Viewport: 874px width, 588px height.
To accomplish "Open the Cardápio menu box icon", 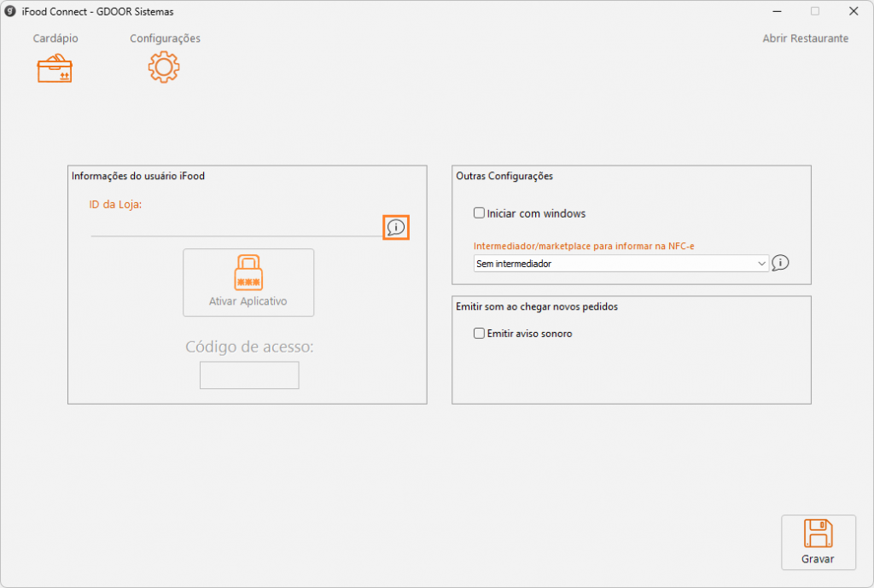I will tap(55, 68).
